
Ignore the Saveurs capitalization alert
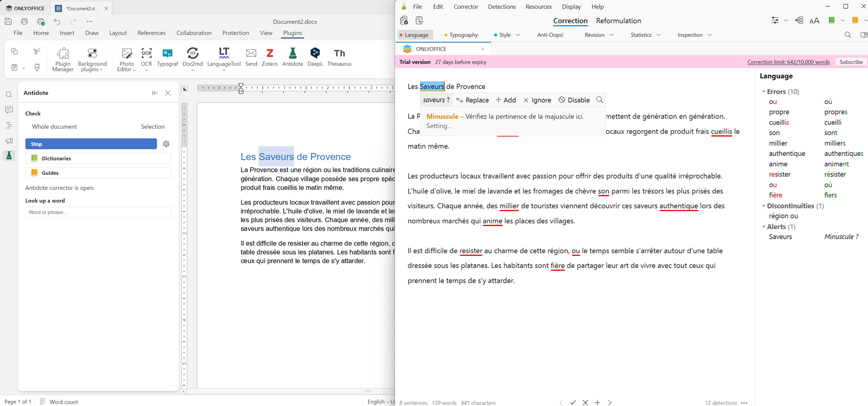[537, 100]
